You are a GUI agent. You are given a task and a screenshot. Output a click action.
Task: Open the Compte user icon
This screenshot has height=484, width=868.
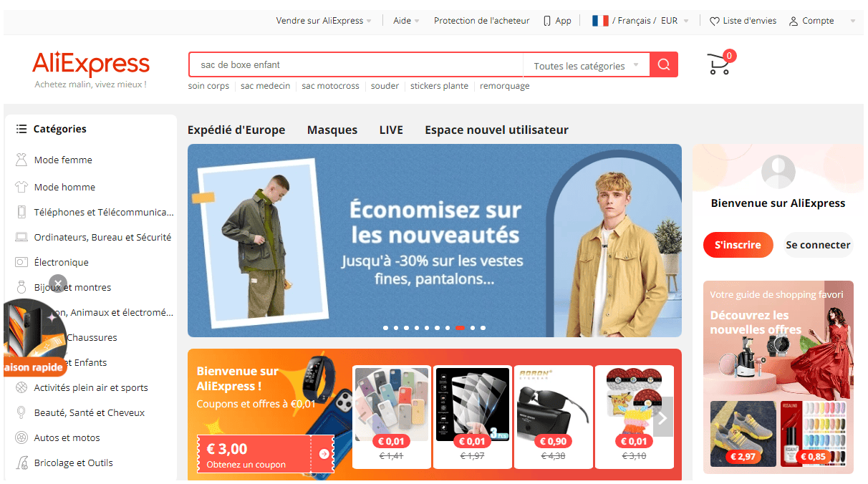(x=794, y=21)
